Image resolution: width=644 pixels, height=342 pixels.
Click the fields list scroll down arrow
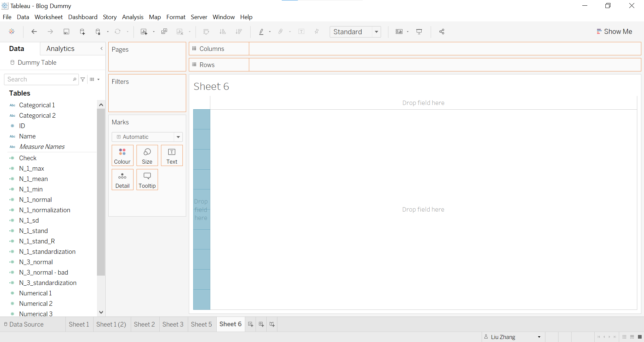(x=101, y=312)
